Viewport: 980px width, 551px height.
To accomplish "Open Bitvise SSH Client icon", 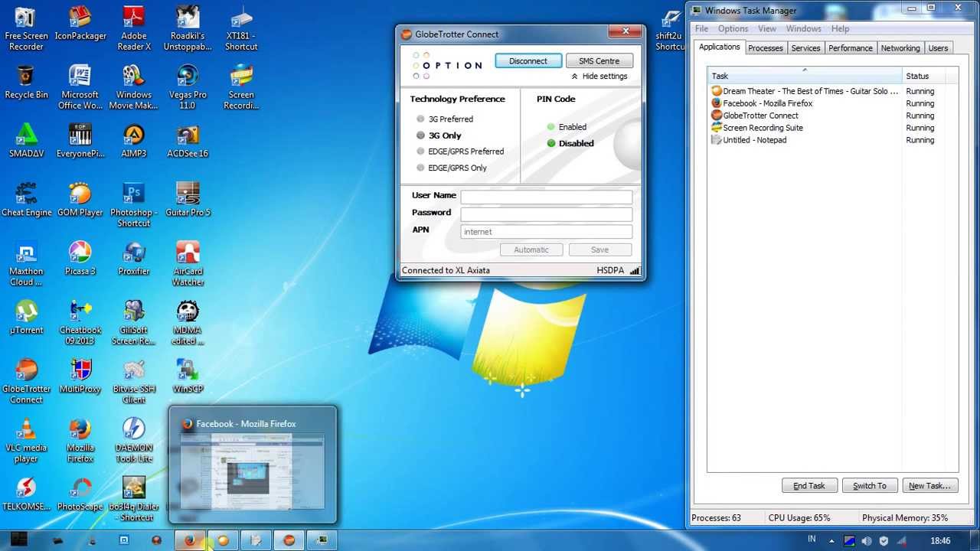I will pos(134,381).
